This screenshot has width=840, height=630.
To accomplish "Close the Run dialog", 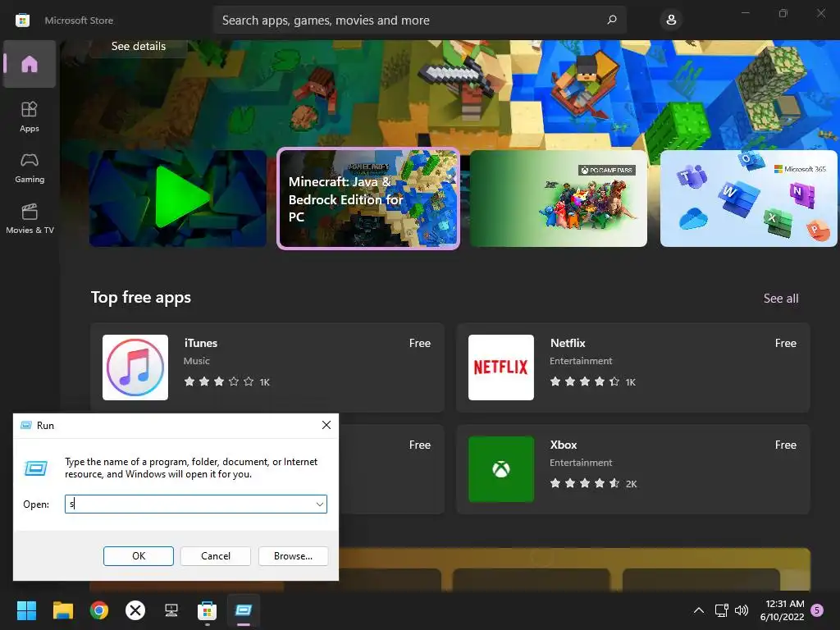I will coord(326,425).
